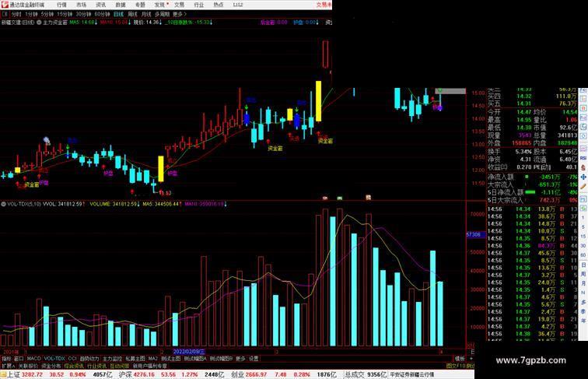Viewport: 588px width, 379px height.
Task: Switch chart to 1分钟 period
Action: point(31,14)
